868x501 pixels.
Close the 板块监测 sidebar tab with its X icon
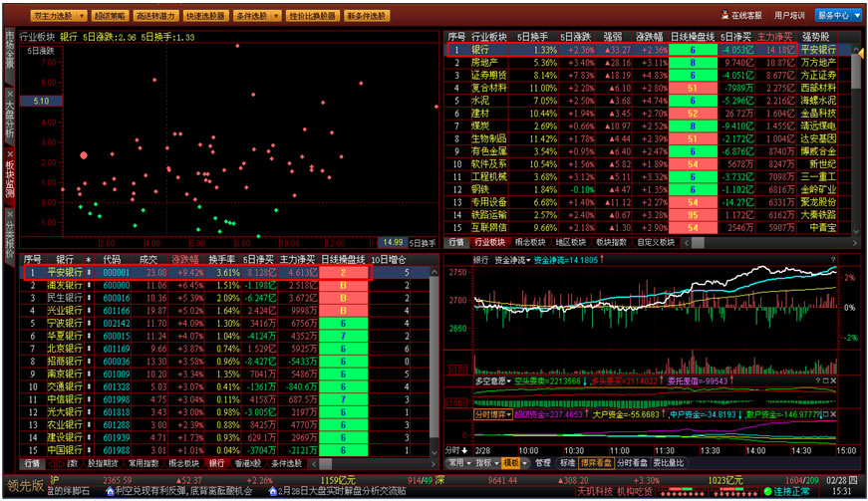[x=9, y=153]
